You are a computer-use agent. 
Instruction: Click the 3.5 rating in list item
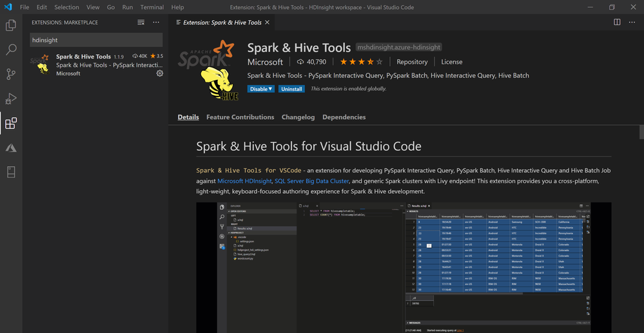coord(157,56)
